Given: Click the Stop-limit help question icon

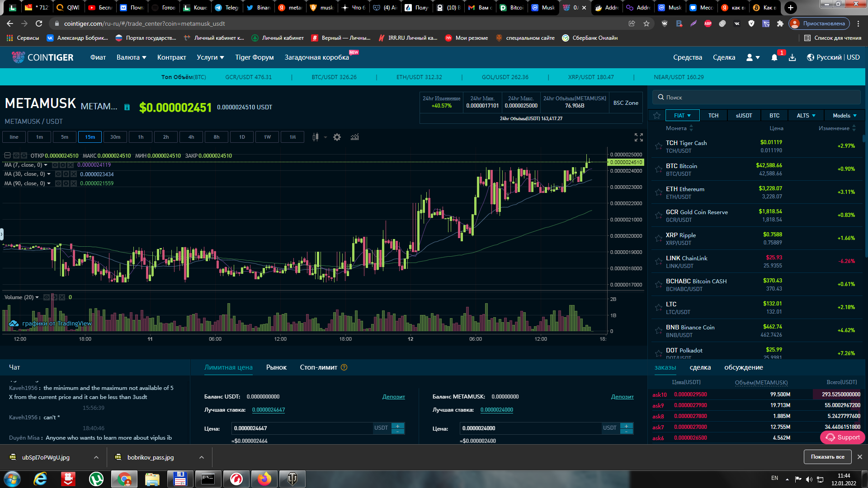Looking at the screenshot, I should coord(344,367).
